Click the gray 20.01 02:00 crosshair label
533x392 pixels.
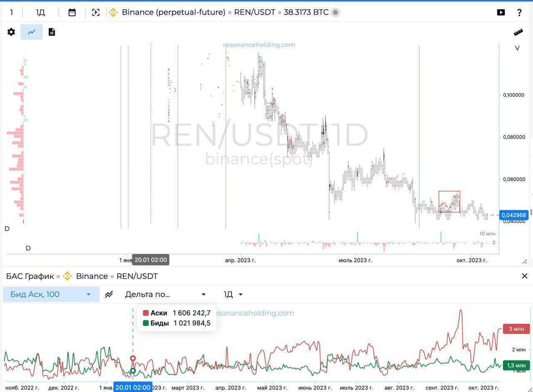[151, 260]
